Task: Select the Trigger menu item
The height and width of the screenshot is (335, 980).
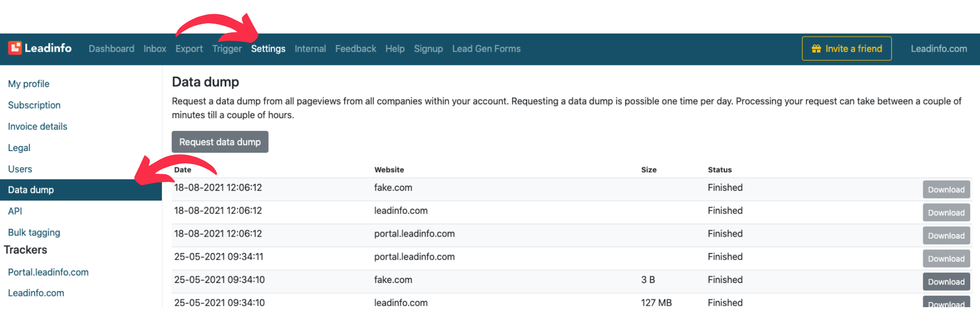Action: (227, 48)
